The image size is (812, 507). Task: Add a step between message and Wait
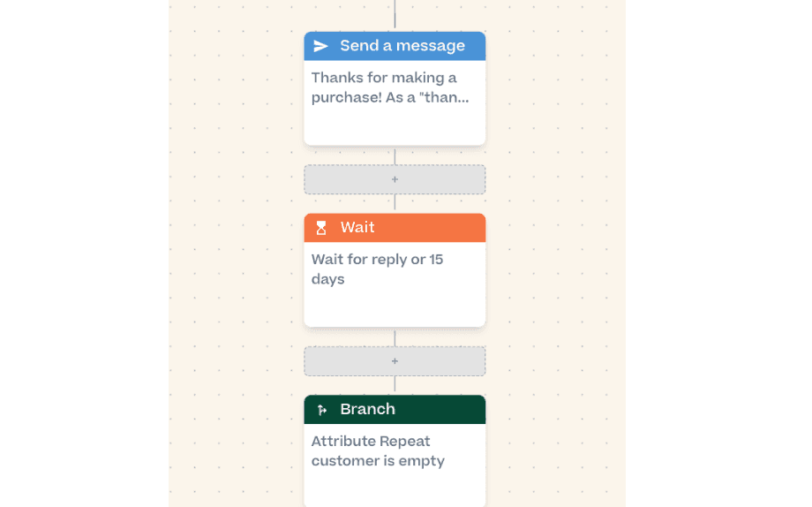[x=395, y=179]
